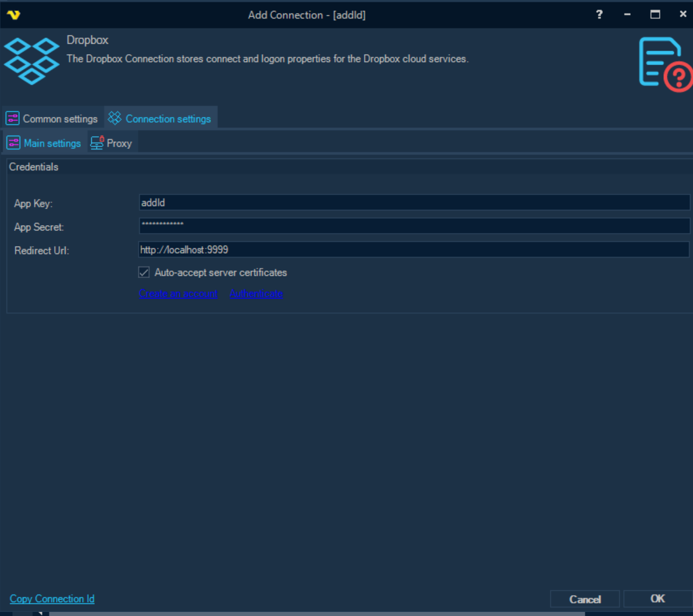Open the help document icon at top right
Image resolution: width=693 pixels, height=616 pixels.
tap(664, 63)
